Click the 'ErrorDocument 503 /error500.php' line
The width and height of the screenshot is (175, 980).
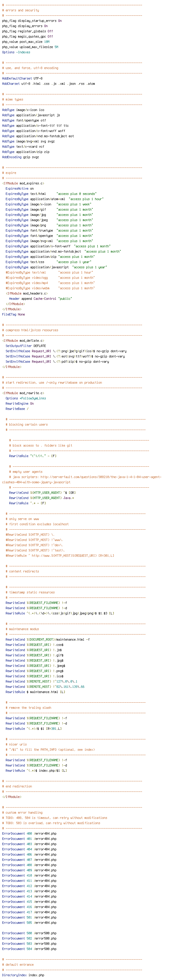click(x=29, y=944)
